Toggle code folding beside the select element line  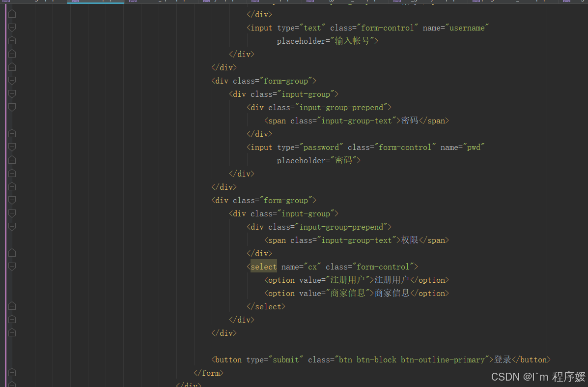(12, 266)
